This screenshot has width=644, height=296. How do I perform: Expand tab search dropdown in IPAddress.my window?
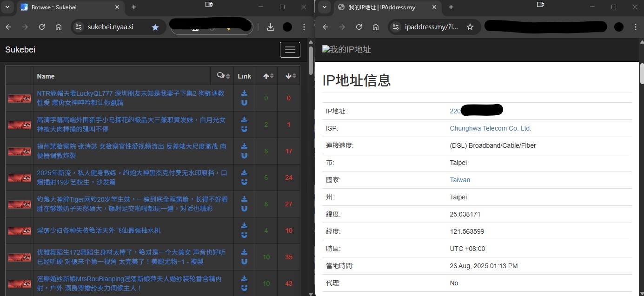pyautogui.click(x=325, y=7)
